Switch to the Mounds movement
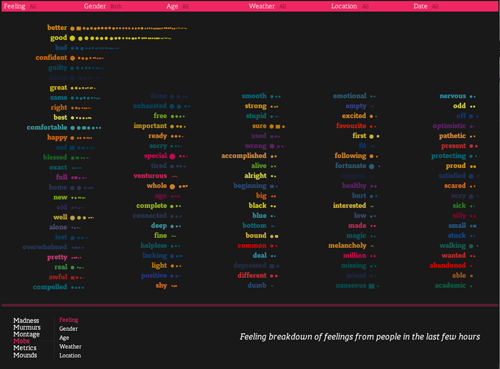The image size is (500, 369). pos(25,355)
